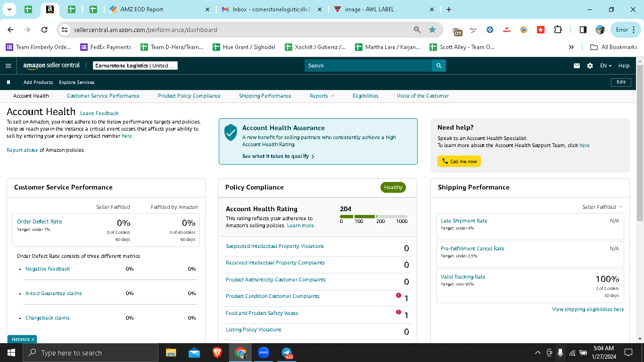
Task: Open Suspected Intellectual Property Violations
Action: (x=275, y=246)
